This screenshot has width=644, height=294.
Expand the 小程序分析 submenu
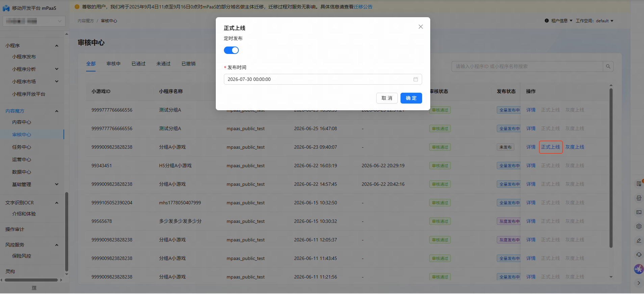57,69
